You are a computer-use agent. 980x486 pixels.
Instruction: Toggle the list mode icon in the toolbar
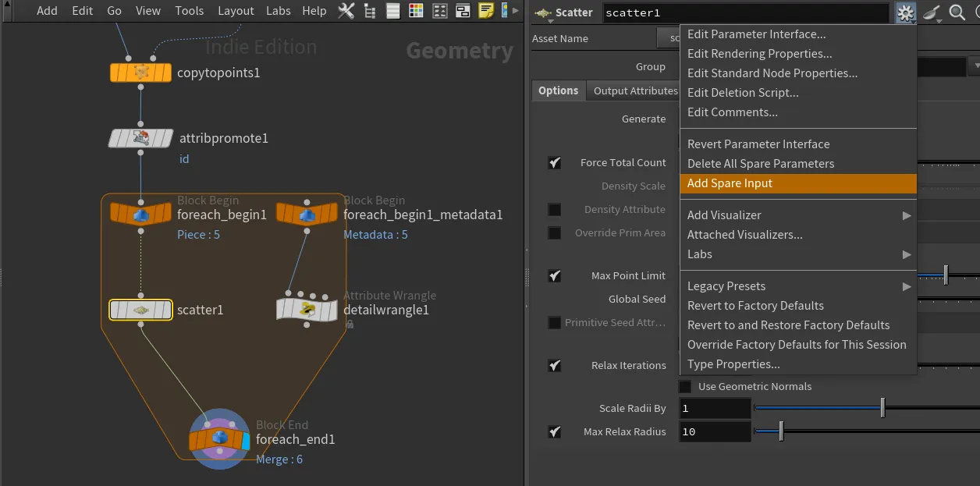click(393, 11)
